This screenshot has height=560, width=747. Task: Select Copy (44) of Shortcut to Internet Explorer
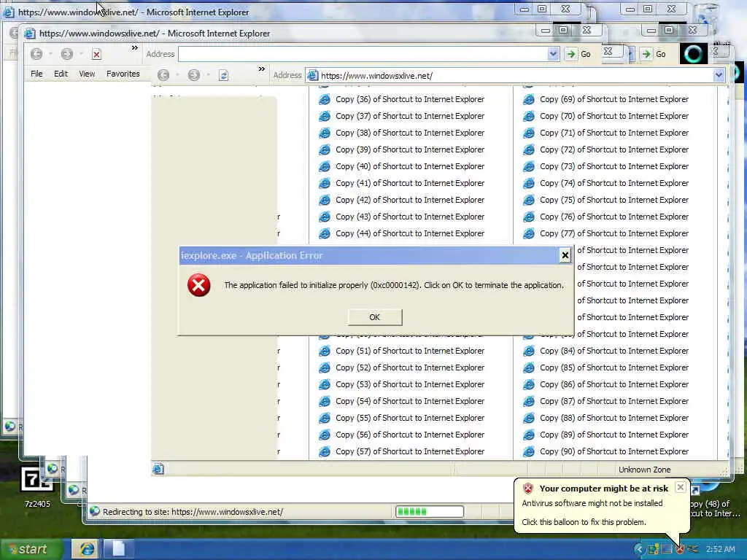402,233
